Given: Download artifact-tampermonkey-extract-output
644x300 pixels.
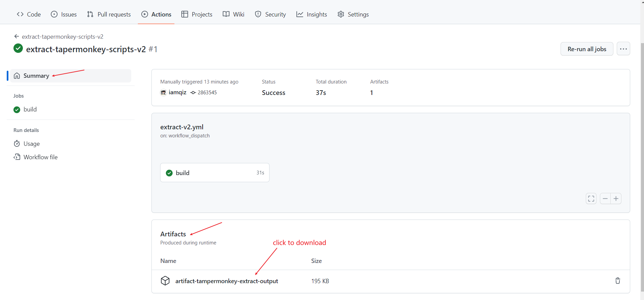Looking at the screenshot, I should pos(226,281).
